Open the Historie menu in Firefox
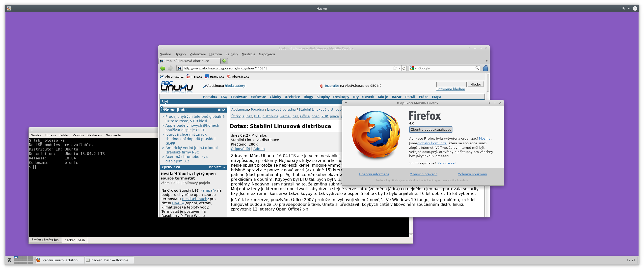 pyautogui.click(x=215, y=54)
